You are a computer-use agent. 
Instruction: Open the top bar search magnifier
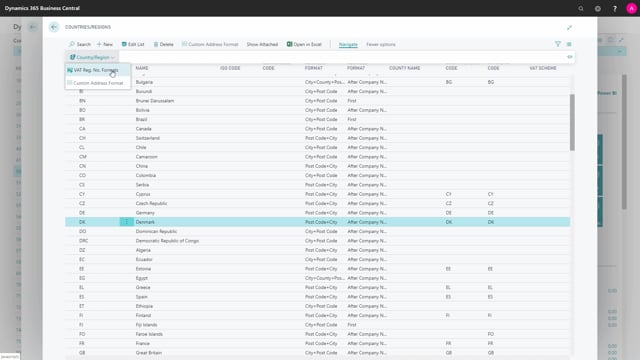coord(581,8)
